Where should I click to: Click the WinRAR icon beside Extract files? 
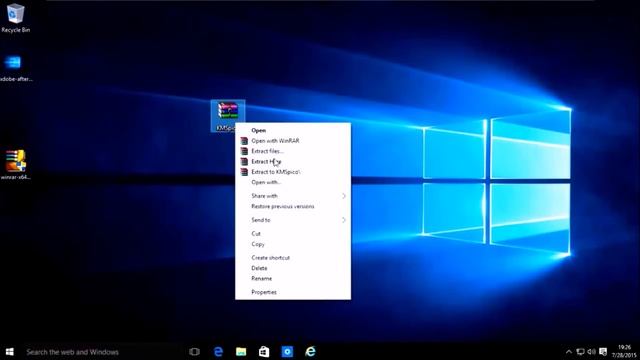pyautogui.click(x=244, y=151)
